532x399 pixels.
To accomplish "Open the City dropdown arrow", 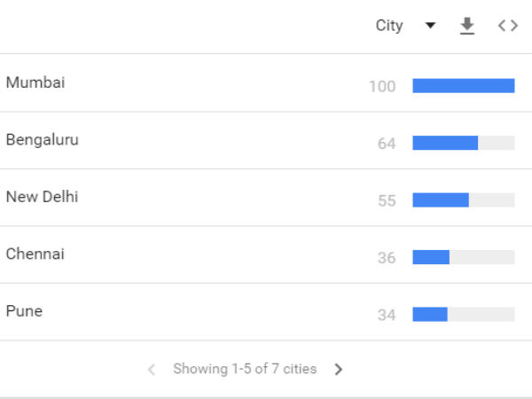I will 430,26.
